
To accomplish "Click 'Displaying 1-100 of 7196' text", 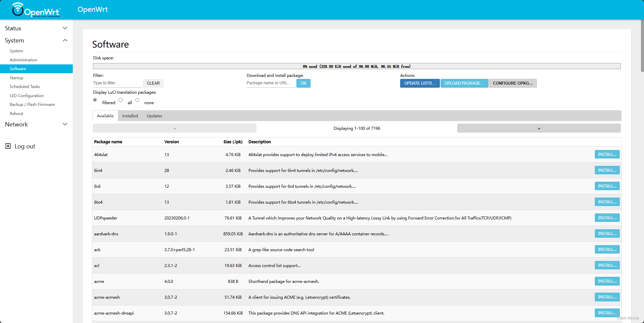I will click(357, 128).
